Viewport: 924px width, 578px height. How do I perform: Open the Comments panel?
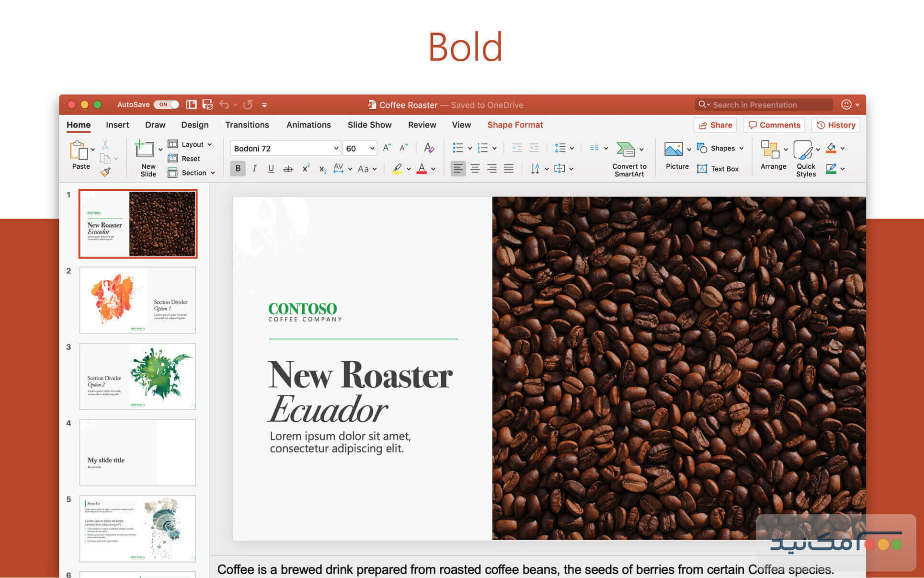click(774, 125)
